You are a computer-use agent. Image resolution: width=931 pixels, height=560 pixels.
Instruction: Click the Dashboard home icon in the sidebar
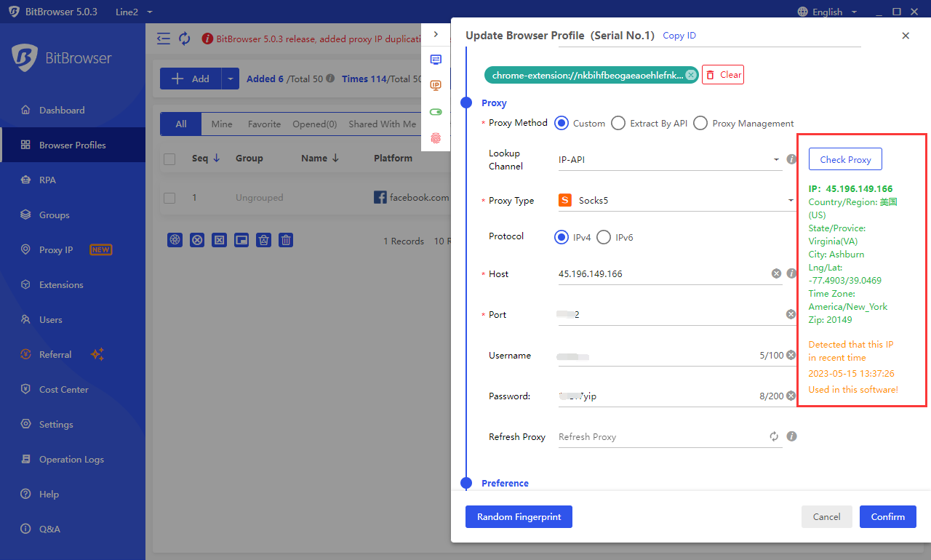(25, 110)
